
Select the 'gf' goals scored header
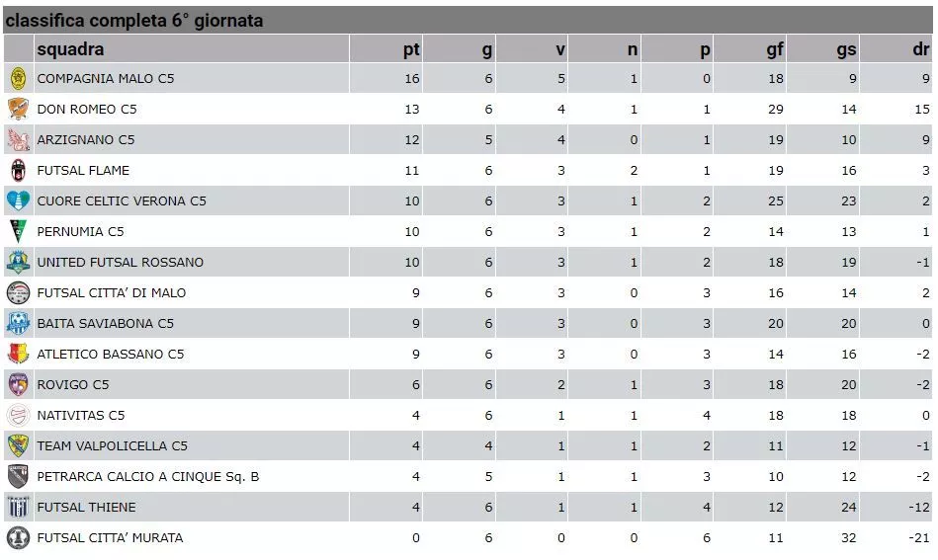click(775, 49)
